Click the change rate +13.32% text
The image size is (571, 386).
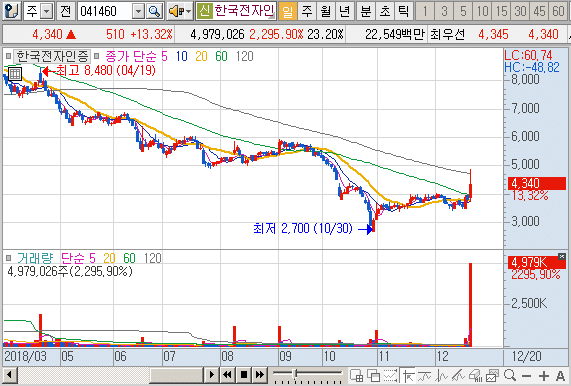click(151, 34)
